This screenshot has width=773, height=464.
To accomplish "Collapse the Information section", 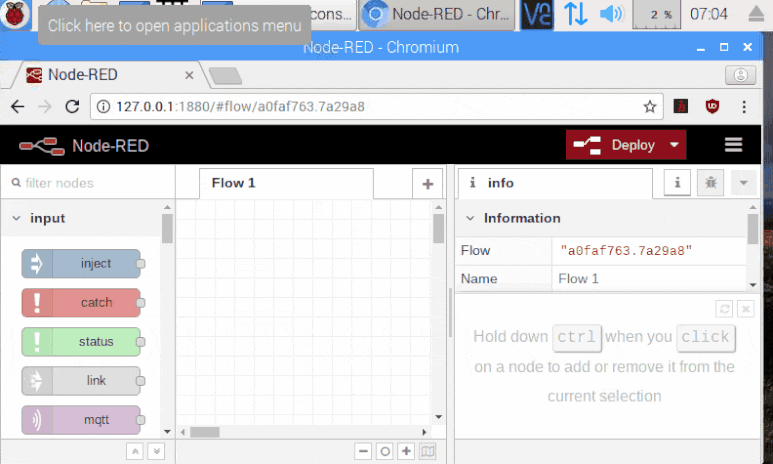I will point(470,218).
